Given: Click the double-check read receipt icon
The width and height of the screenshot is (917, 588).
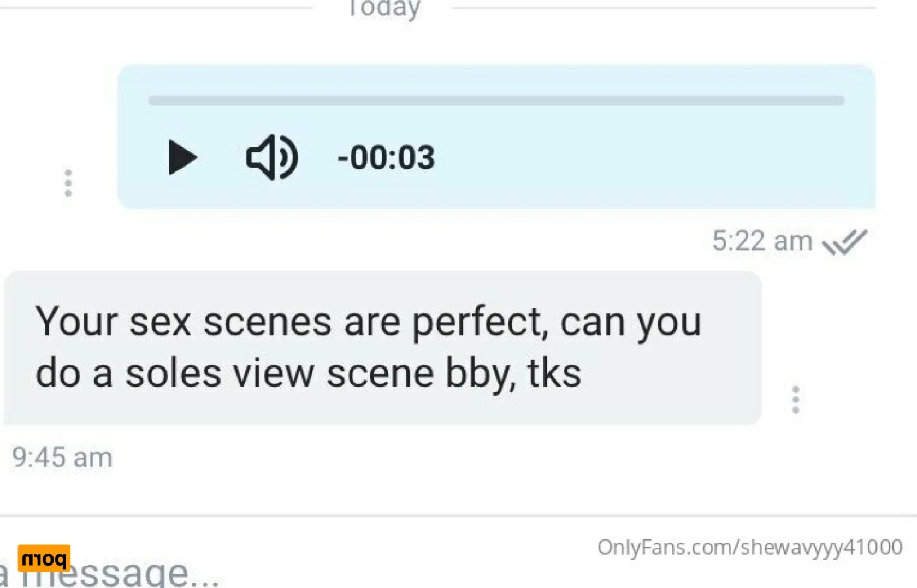Looking at the screenshot, I should tap(845, 242).
